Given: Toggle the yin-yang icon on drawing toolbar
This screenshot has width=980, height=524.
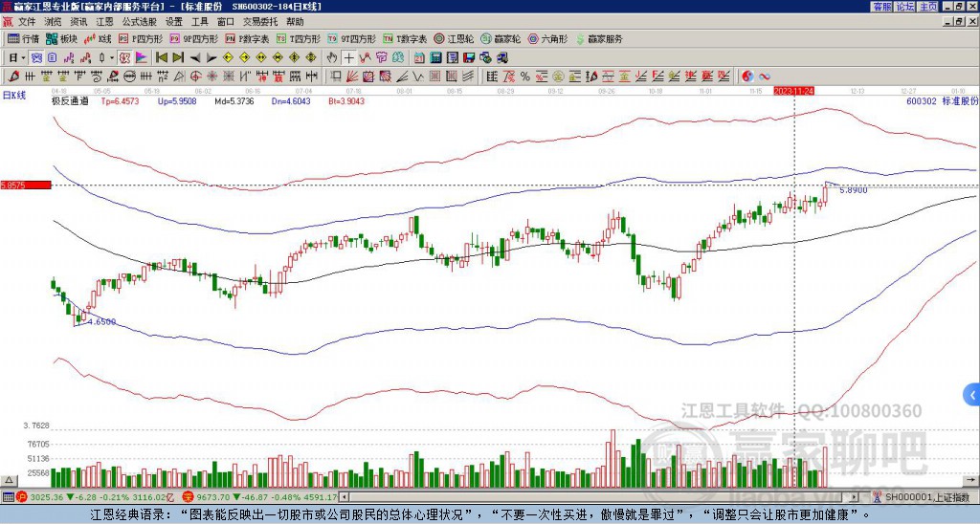Looking at the screenshot, I should coord(747,76).
